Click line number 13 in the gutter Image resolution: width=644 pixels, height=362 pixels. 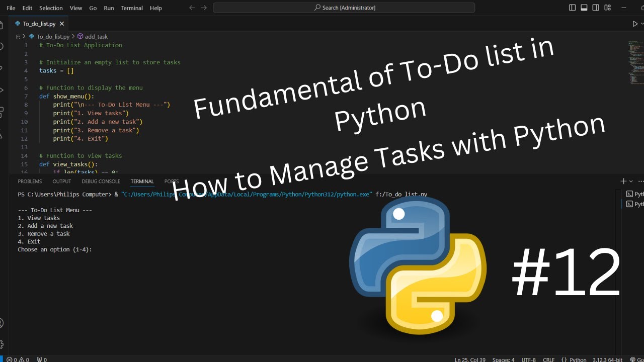(24, 147)
